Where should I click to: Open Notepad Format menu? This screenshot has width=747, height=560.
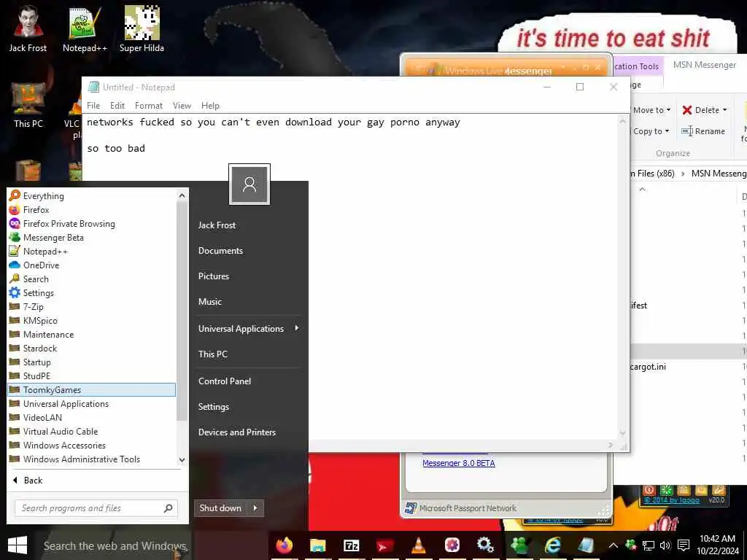coord(149,105)
